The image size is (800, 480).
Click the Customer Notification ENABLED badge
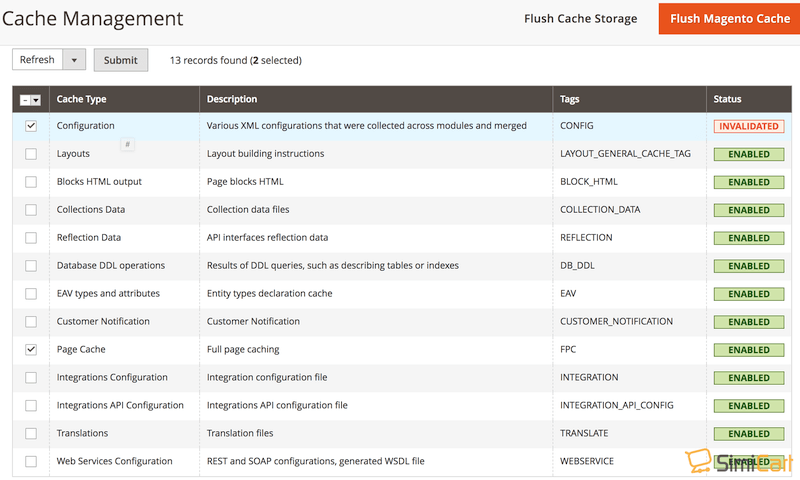pos(748,322)
